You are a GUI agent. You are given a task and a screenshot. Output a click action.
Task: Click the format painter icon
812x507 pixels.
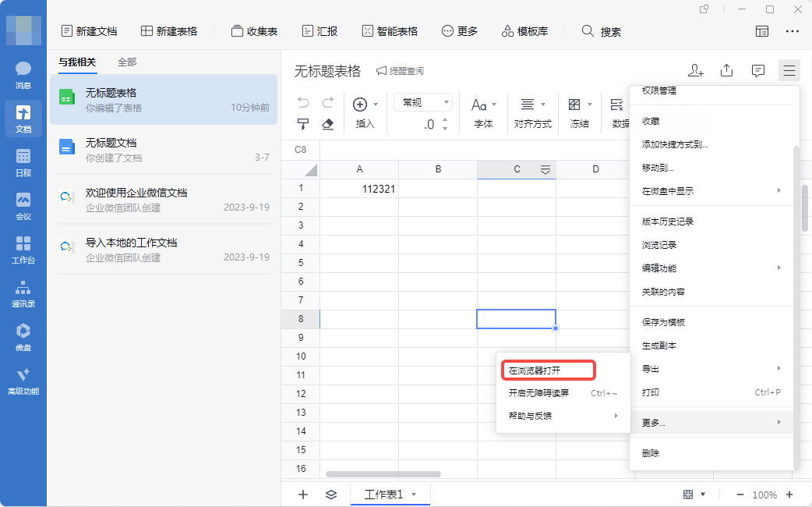tap(304, 124)
